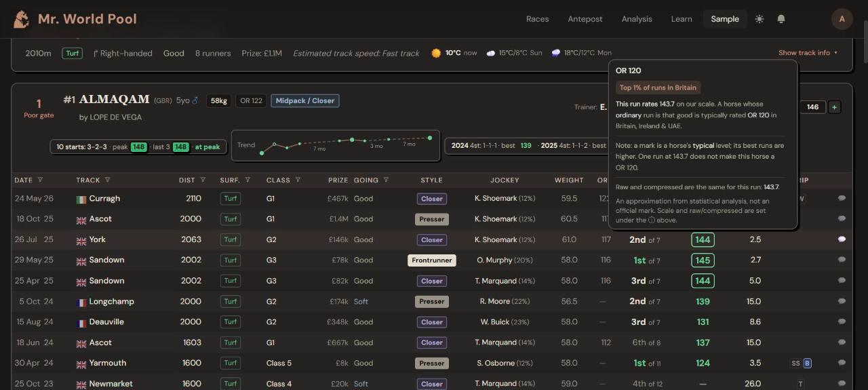
Task: Open the Analysis nav item
Action: click(x=637, y=19)
